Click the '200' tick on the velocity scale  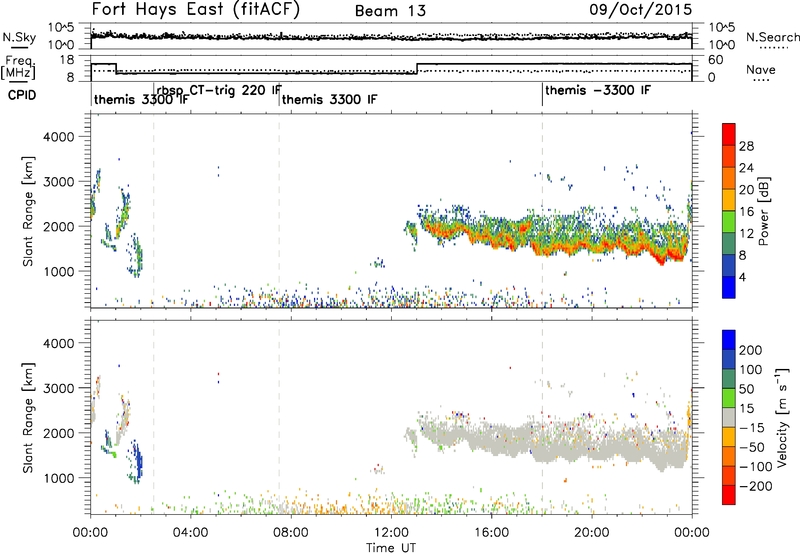pos(751,350)
